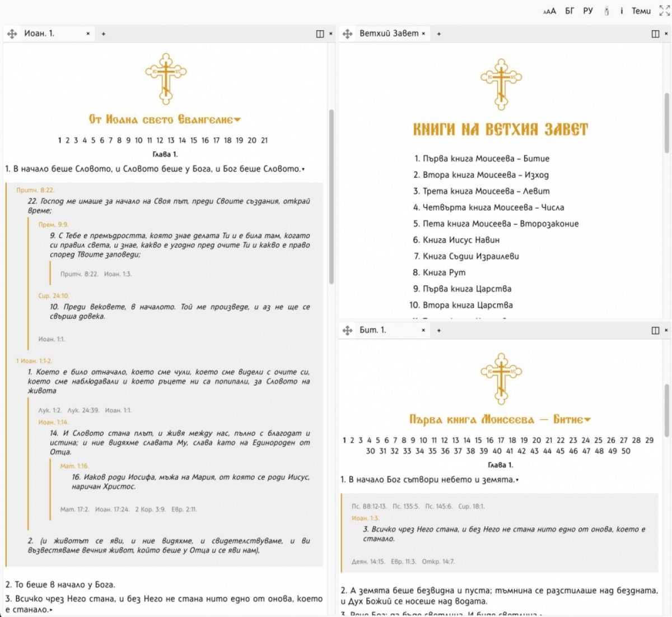The width and height of the screenshot is (672, 617).
Task: Add a new tab in Иоан. 1. pane
Action: click(x=104, y=34)
